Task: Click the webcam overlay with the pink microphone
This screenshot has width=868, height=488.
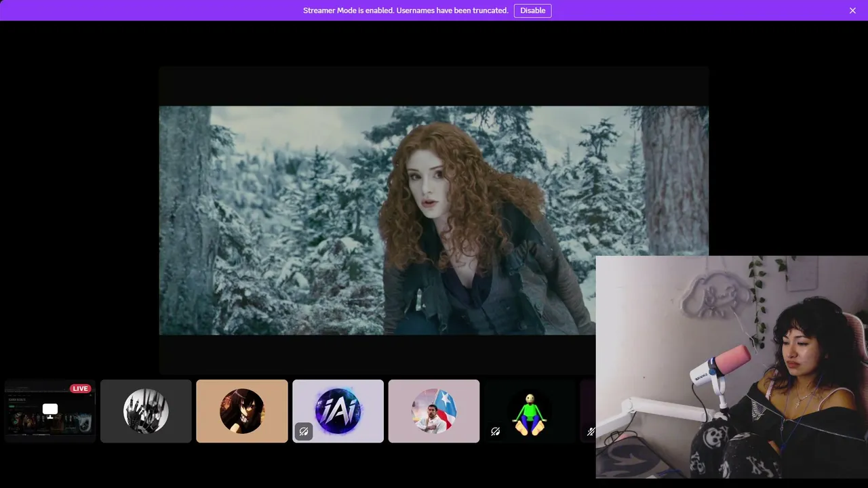Action: [x=732, y=367]
